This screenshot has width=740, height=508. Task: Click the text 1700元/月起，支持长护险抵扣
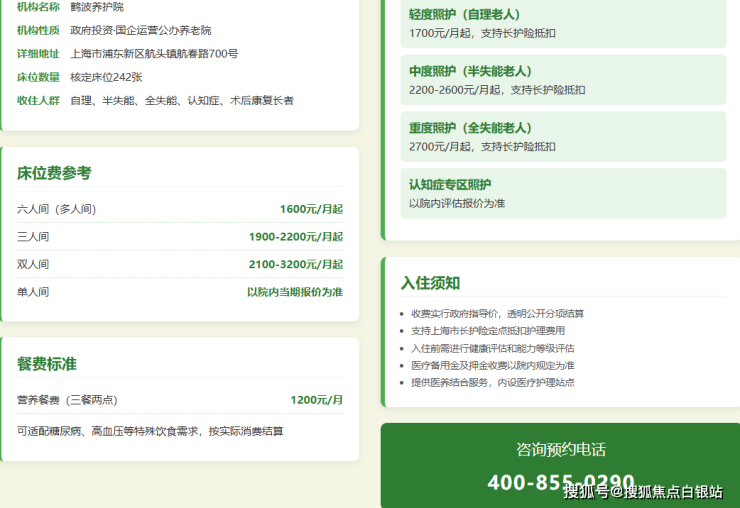[x=482, y=33]
